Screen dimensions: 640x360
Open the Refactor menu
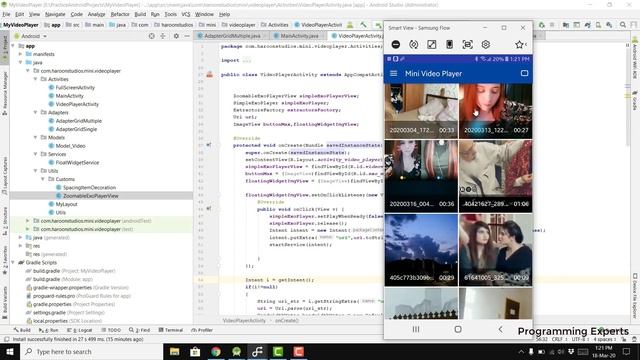120,14
